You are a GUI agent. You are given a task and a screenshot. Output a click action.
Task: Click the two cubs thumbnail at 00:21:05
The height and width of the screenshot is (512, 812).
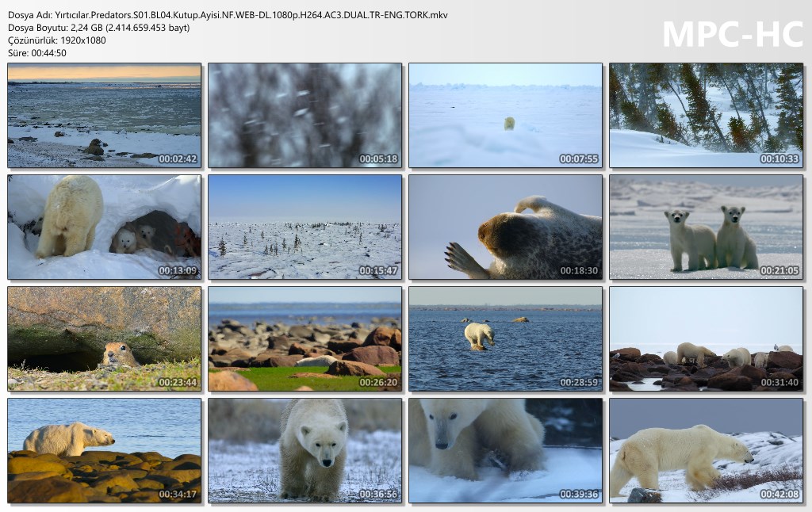(707, 227)
